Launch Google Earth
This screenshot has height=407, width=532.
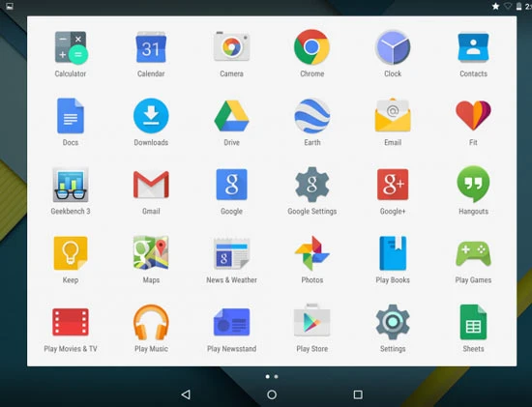(311, 116)
